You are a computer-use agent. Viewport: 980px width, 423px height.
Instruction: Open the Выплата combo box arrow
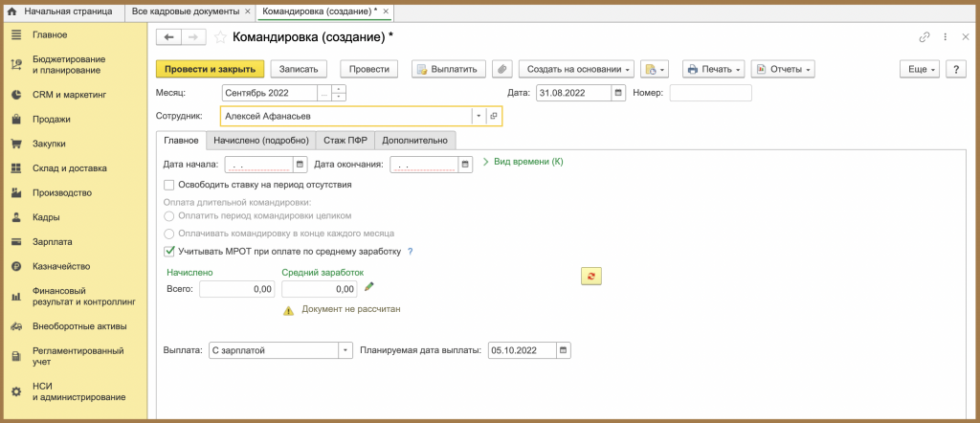pos(346,350)
